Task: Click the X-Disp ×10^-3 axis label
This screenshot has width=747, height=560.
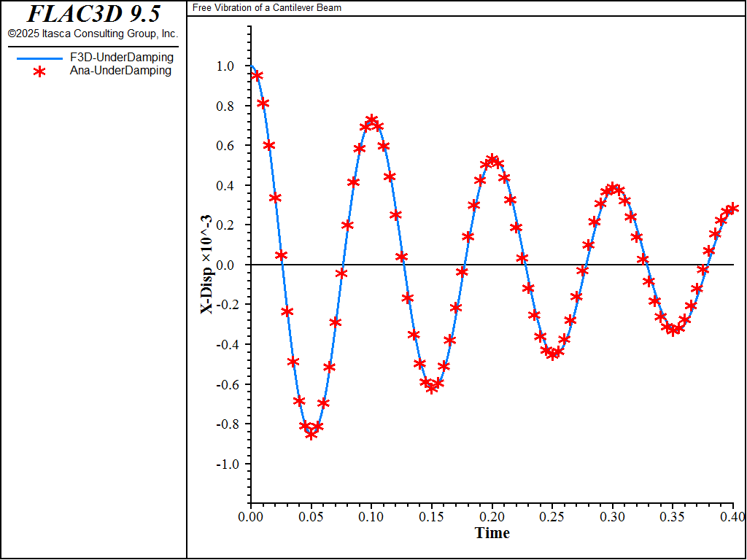Action: (x=206, y=264)
